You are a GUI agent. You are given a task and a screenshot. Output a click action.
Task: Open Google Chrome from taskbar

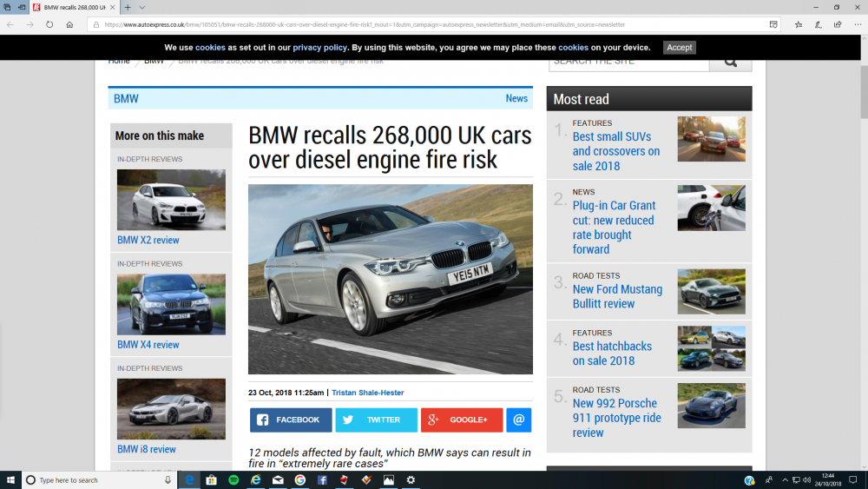click(300, 480)
